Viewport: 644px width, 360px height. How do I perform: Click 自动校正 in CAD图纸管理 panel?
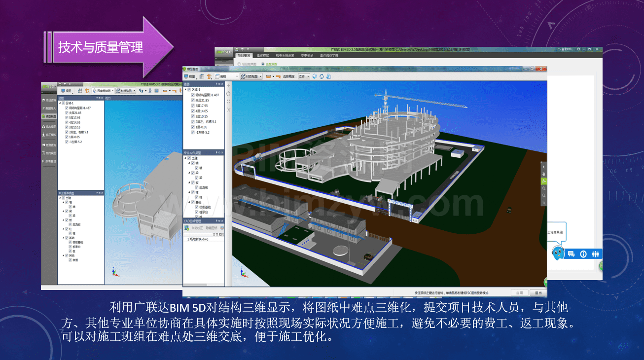(x=197, y=228)
